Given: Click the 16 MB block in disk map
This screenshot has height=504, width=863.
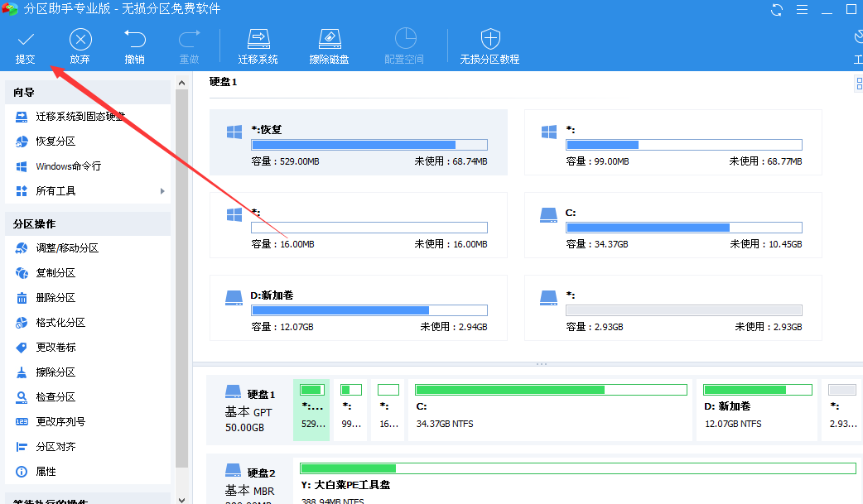Looking at the screenshot, I should [x=388, y=410].
